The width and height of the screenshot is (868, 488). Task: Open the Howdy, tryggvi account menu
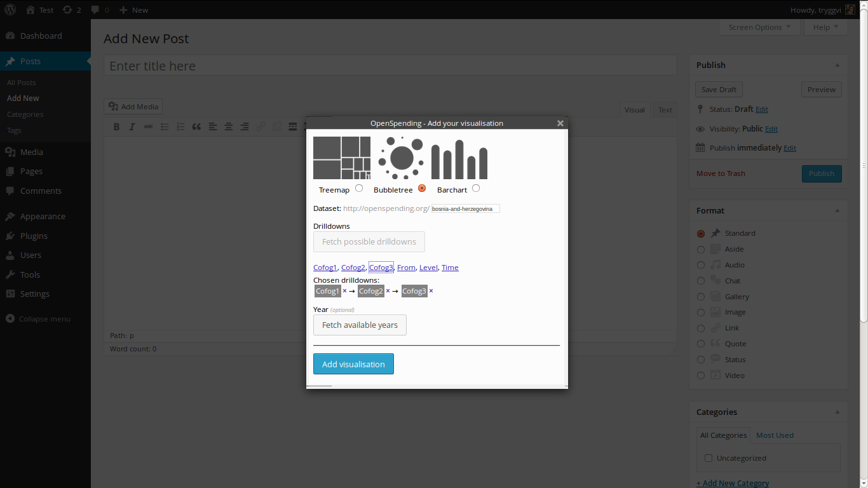[822, 10]
